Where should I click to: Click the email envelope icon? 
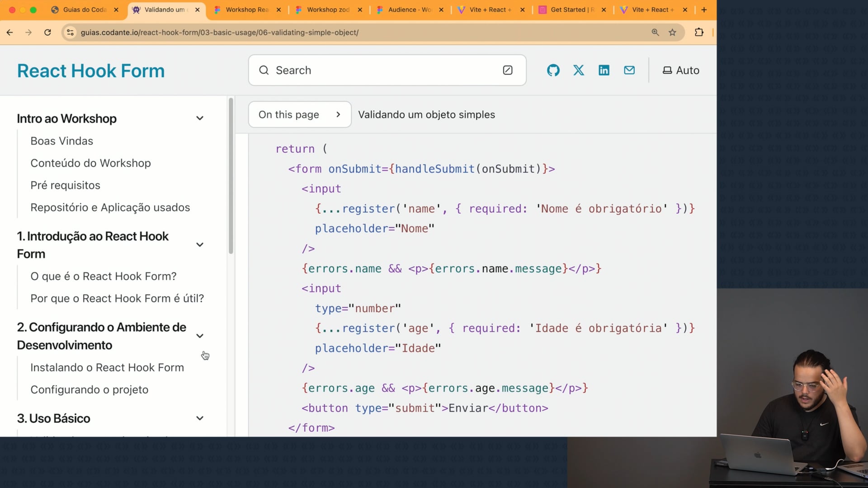pos(629,70)
